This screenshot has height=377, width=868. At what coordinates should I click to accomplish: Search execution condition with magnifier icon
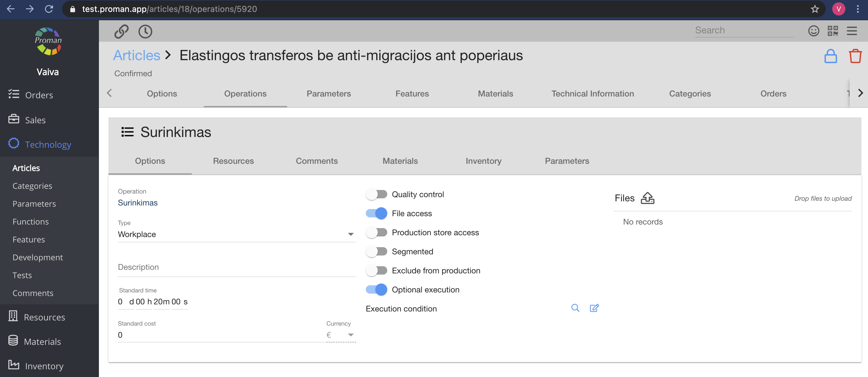pos(575,308)
